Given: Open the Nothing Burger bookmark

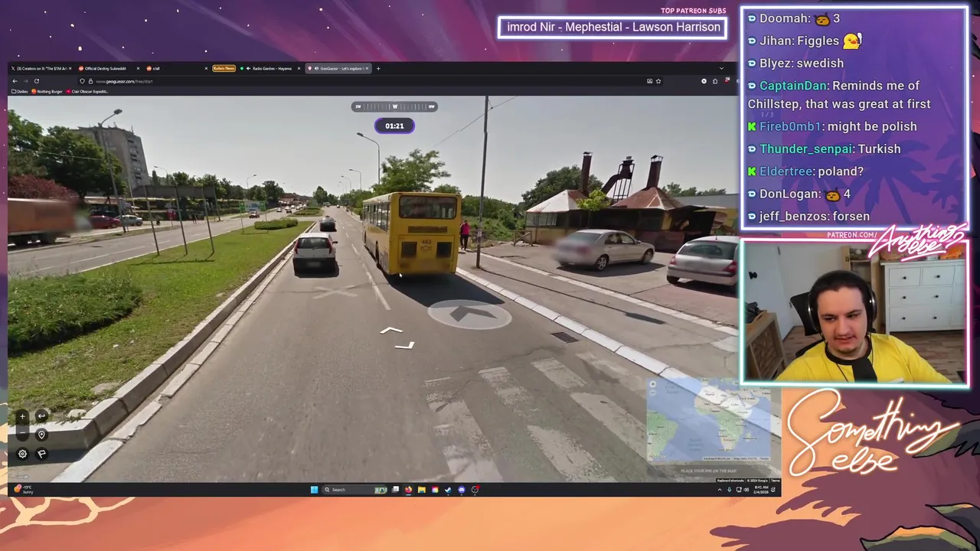Looking at the screenshot, I should click(x=47, y=91).
